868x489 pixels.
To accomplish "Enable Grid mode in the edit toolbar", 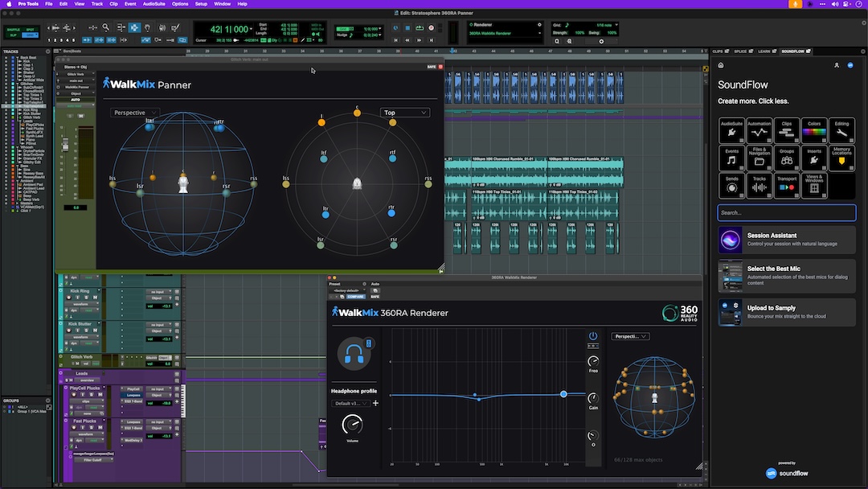I will click(30, 35).
